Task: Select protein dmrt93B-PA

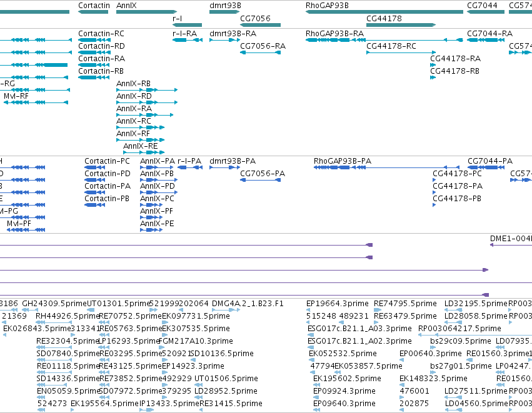Action: click(x=233, y=161)
